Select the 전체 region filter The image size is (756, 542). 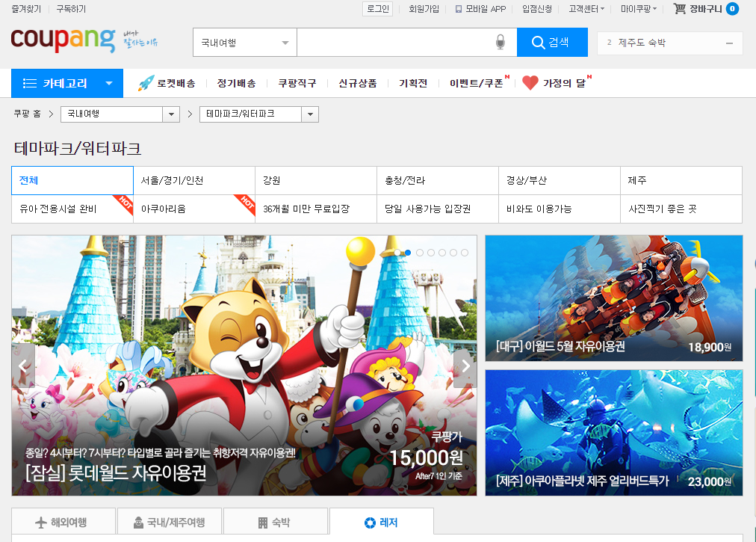pyautogui.click(x=72, y=180)
